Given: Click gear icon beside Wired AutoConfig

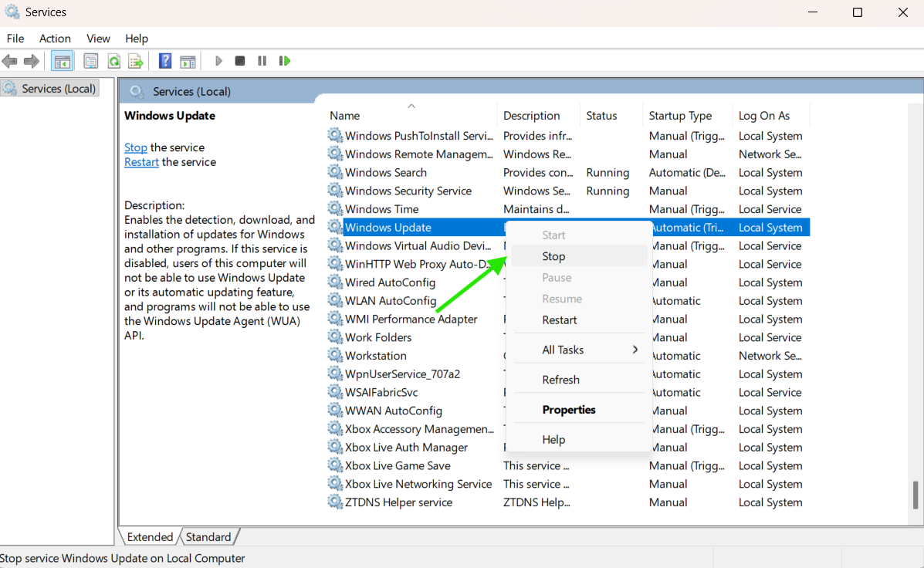Looking at the screenshot, I should 335,282.
